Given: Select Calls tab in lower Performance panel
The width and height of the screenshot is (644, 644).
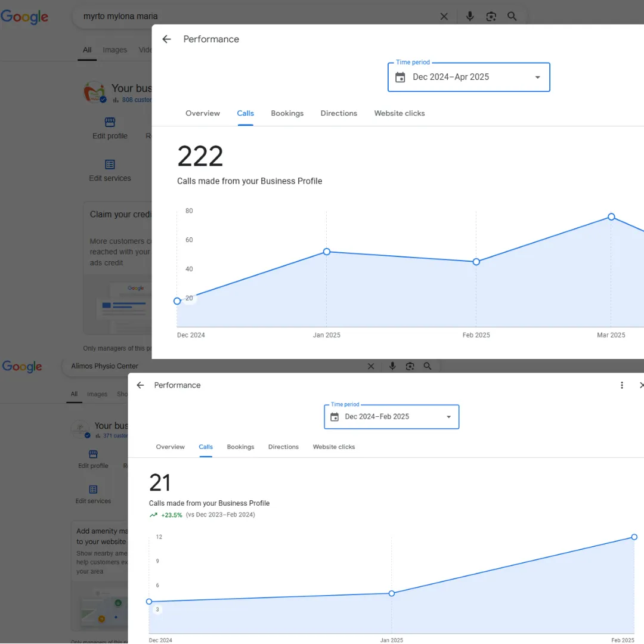Looking at the screenshot, I should click(x=206, y=447).
